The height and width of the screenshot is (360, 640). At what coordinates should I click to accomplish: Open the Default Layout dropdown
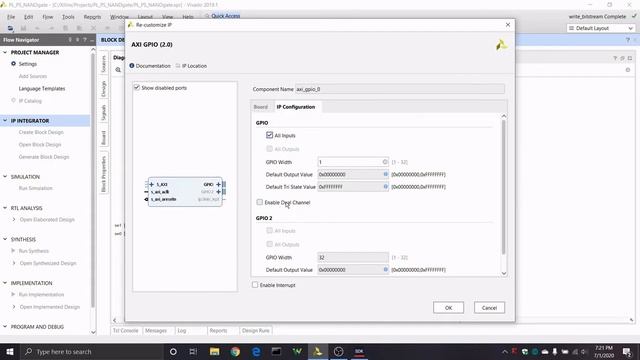(600, 28)
